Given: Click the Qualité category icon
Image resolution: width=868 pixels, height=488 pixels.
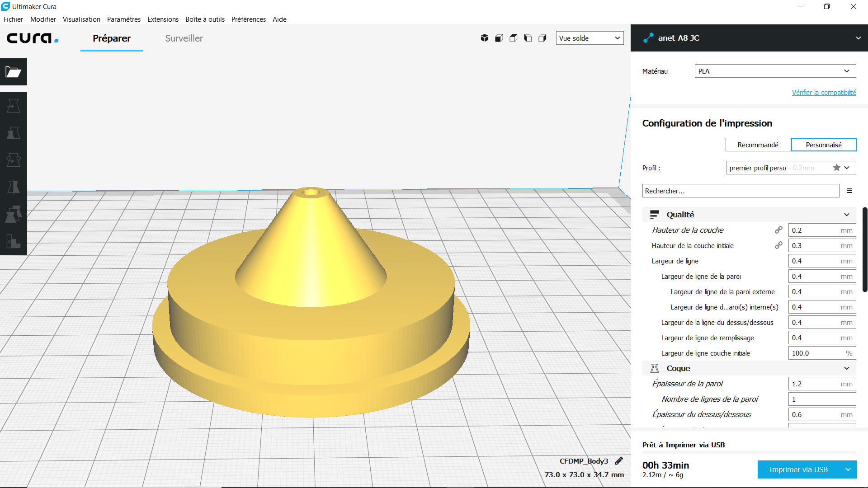Looking at the screenshot, I should pos(655,215).
